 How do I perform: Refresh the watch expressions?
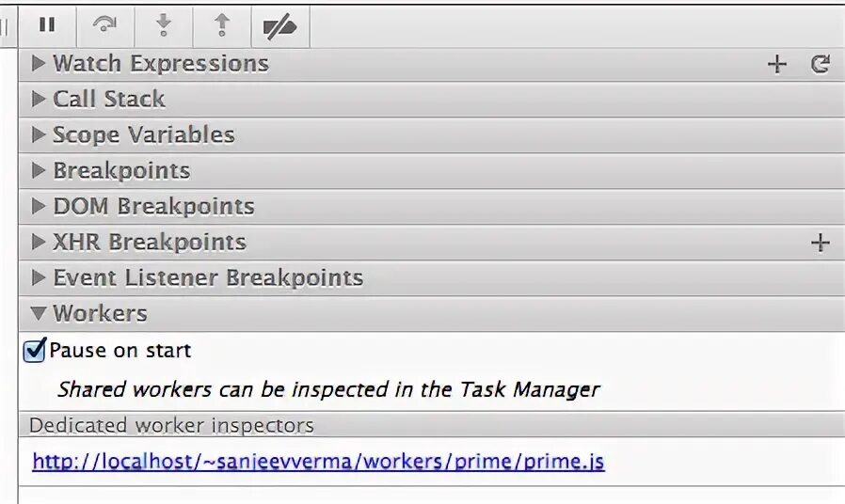821,64
